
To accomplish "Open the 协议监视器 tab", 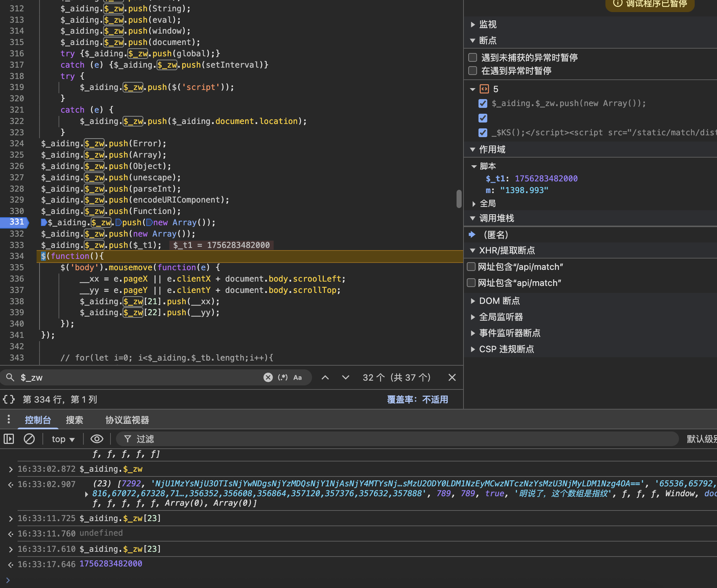I will (127, 420).
